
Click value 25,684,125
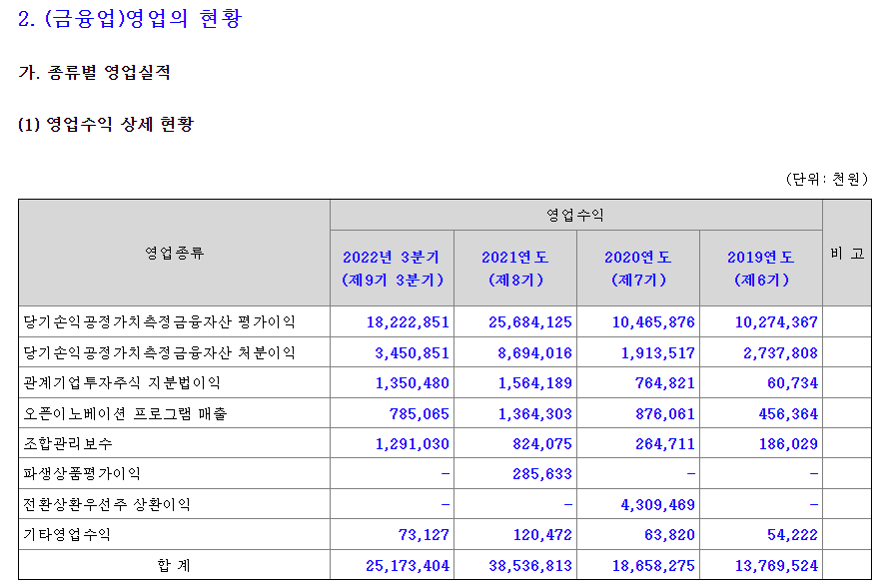click(530, 322)
